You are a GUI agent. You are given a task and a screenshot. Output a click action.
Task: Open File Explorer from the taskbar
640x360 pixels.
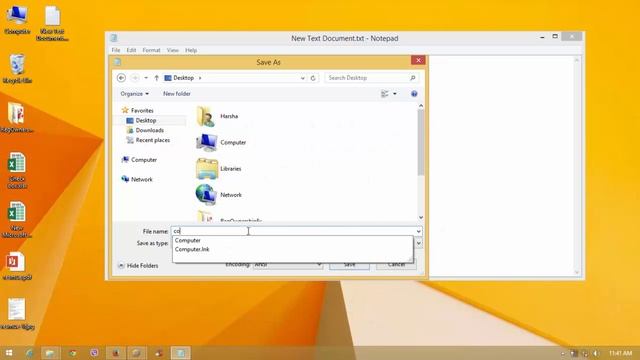pos(50,353)
